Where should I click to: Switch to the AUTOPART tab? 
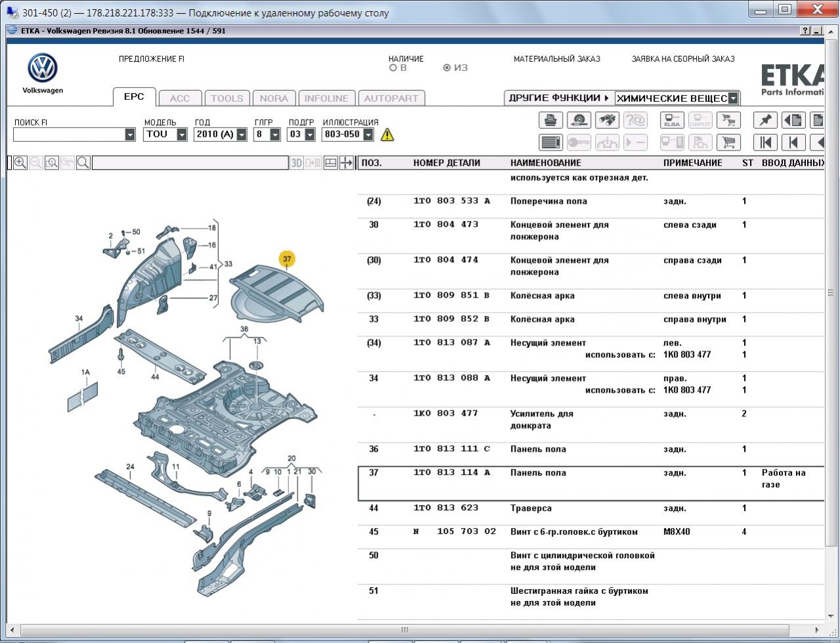pyautogui.click(x=391, y=99)
